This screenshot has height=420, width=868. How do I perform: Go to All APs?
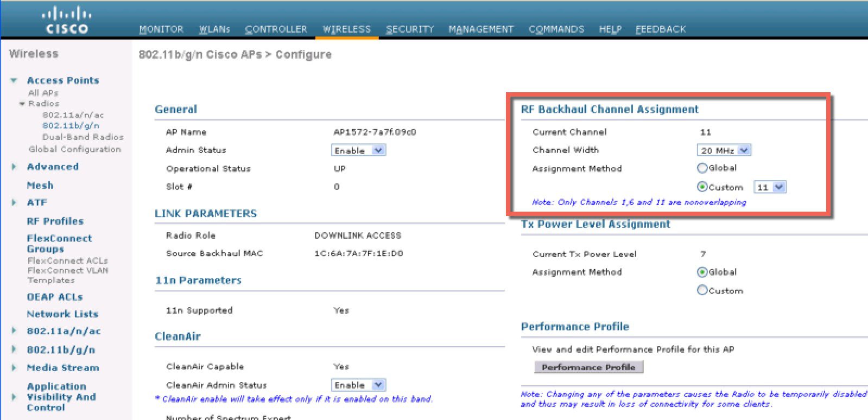pyautogui.click(x=43, y=93)
